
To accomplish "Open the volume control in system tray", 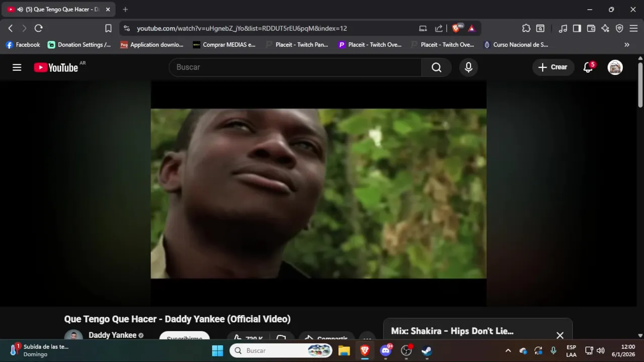I will pos(601,350).
